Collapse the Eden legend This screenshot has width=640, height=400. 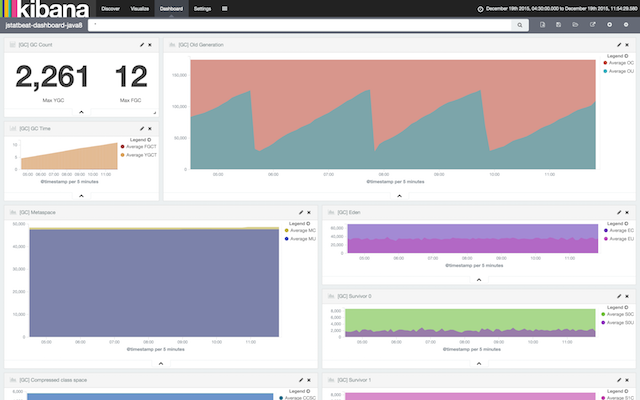[618, 224]
